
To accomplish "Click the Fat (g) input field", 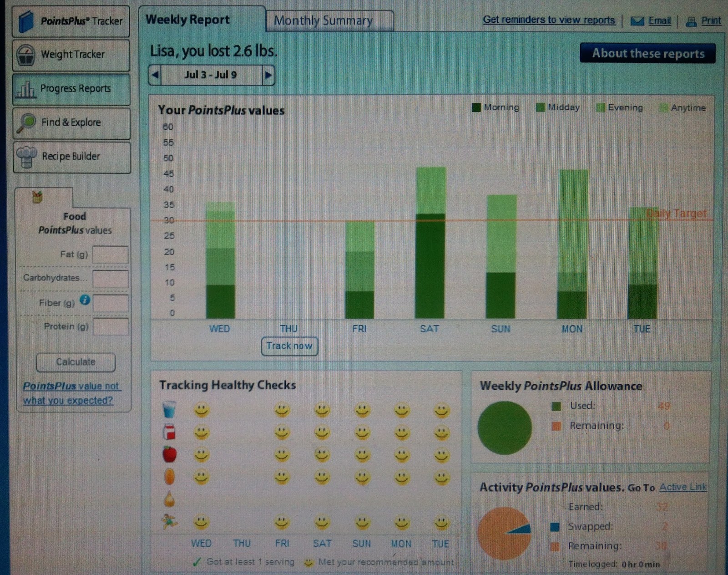I will pyautogui.click(x=111, y=254).
